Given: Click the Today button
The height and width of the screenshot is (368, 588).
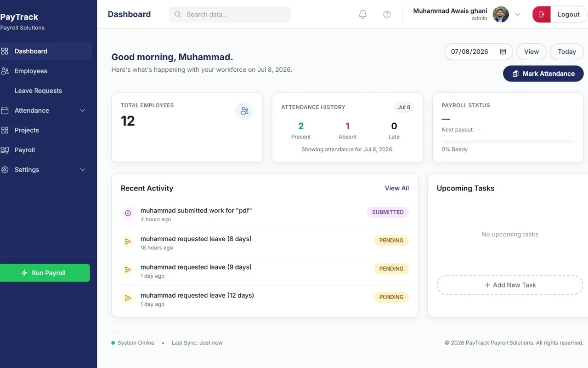Looking at the screenshot, I should tap(567, 52).
